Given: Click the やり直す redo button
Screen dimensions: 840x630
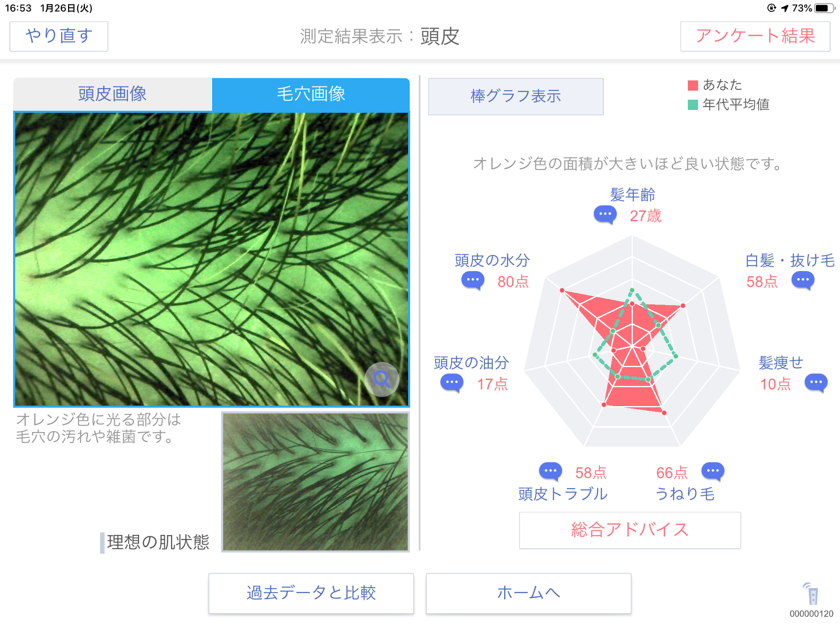Looking at the screenshot, I should tap(59, 36).
